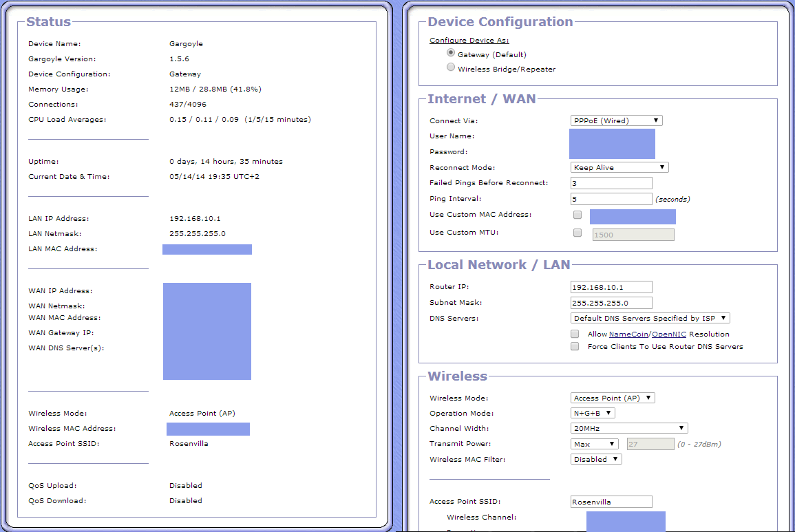Click Device Configuration status value Gateway

point(185,74)
